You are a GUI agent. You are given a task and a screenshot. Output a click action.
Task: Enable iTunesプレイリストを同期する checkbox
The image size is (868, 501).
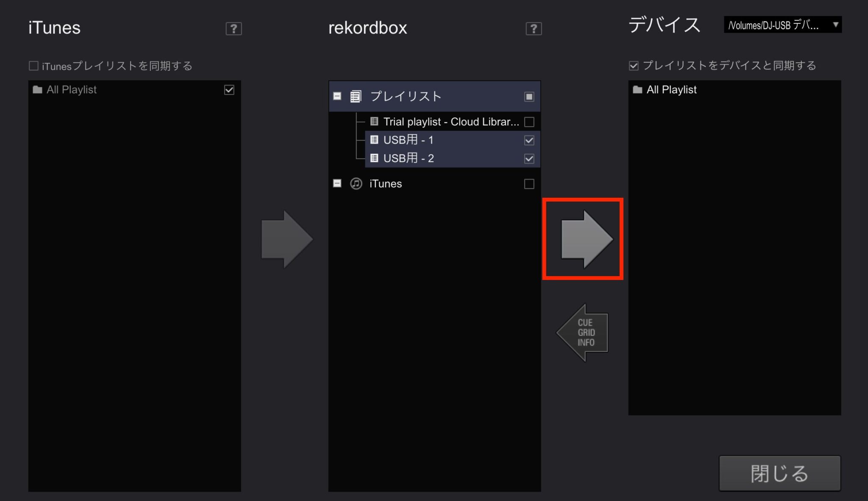[x=33, y=65]
